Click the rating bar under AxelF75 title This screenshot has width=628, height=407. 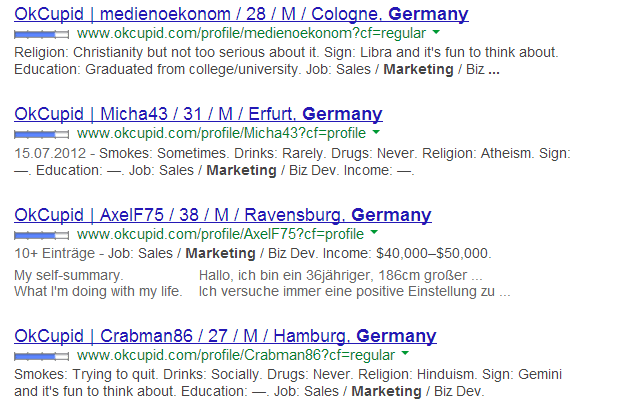[x=41, y=235]
